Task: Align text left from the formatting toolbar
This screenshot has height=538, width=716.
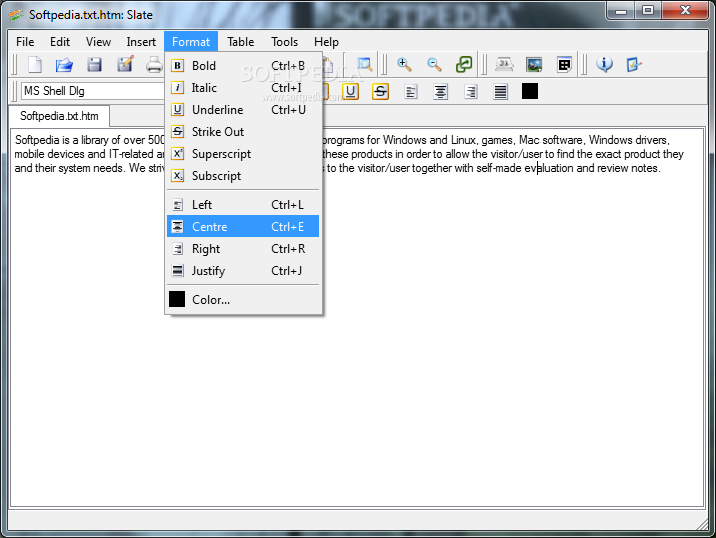Action: pos(411,92)
